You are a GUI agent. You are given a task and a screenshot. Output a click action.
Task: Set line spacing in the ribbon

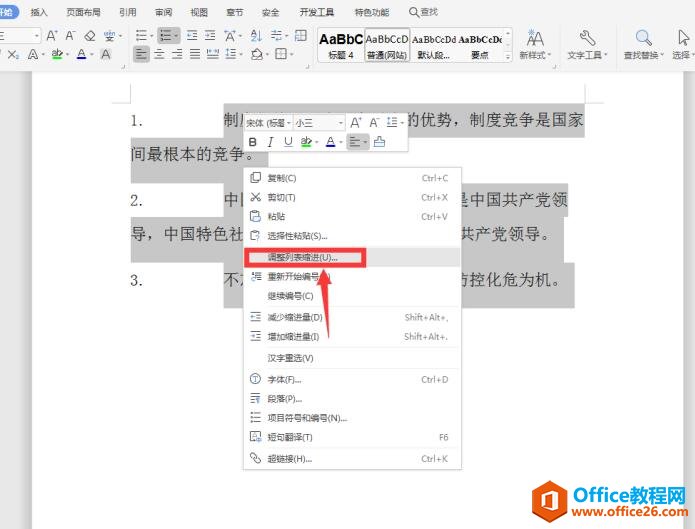(230, 54)
